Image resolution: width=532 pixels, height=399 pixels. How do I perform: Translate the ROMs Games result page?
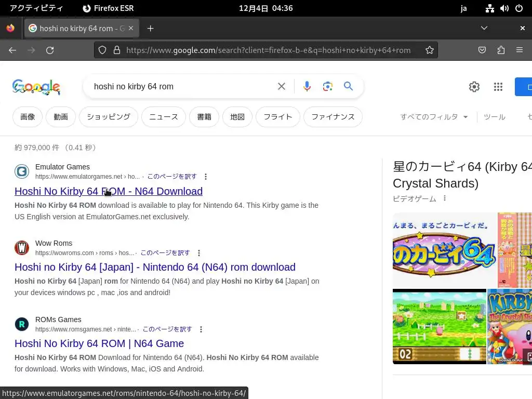click(167, 329)
